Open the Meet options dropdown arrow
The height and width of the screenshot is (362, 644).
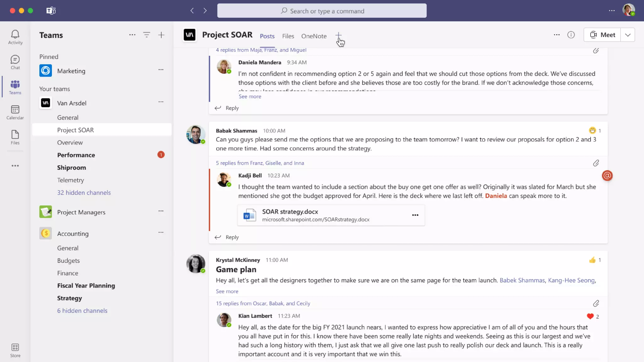(628, 35)
